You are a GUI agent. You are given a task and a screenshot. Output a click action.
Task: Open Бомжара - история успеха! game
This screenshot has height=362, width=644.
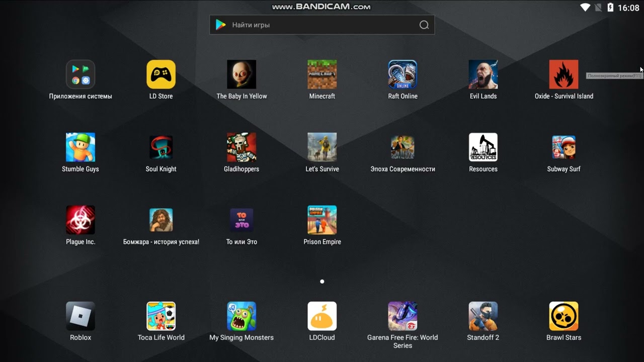[x=161, y=220]
